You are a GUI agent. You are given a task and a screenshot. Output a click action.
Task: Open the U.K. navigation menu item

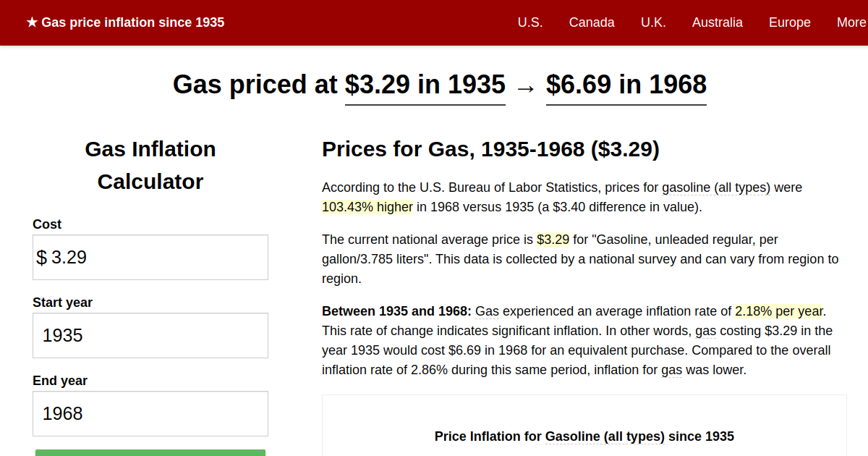tap(653, 22)
